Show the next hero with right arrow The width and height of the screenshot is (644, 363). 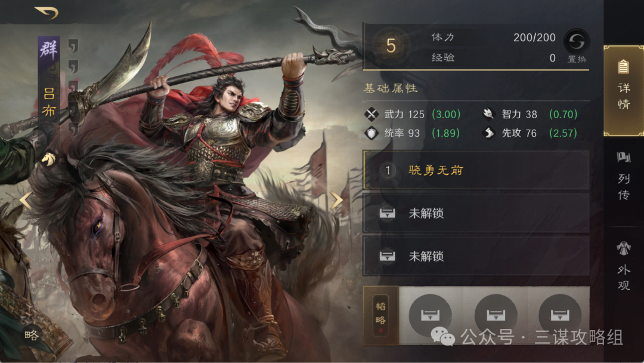(x=337, y=201)
